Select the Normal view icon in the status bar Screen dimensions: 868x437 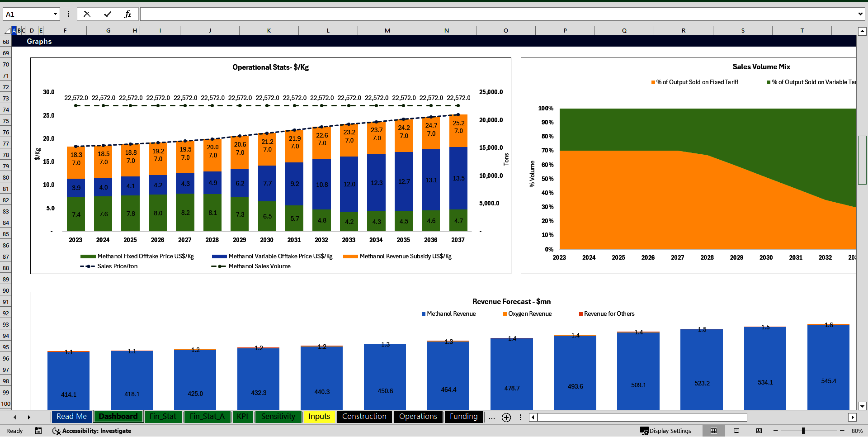tap(714, 431)
